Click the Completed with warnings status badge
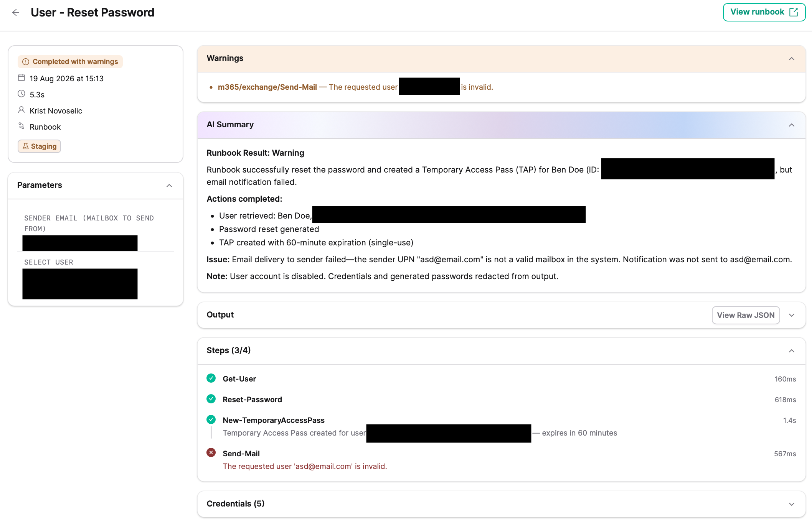The image size is (812, 523). pyautogui.click(x=70, y=62)
